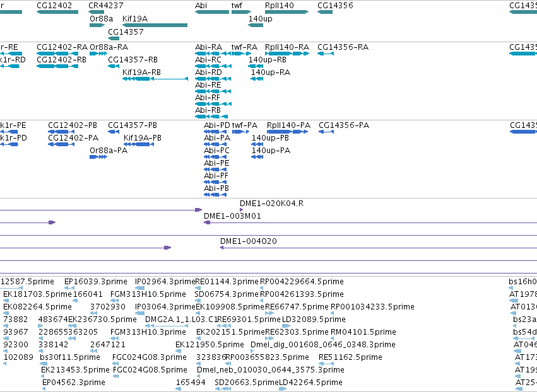
Task: Select transcript CG14357-RB
Action: tap(114, 66)
